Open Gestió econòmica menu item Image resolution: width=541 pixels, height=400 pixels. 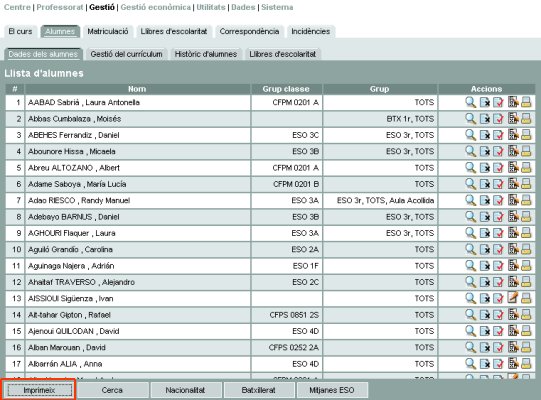tap(156, 7)
